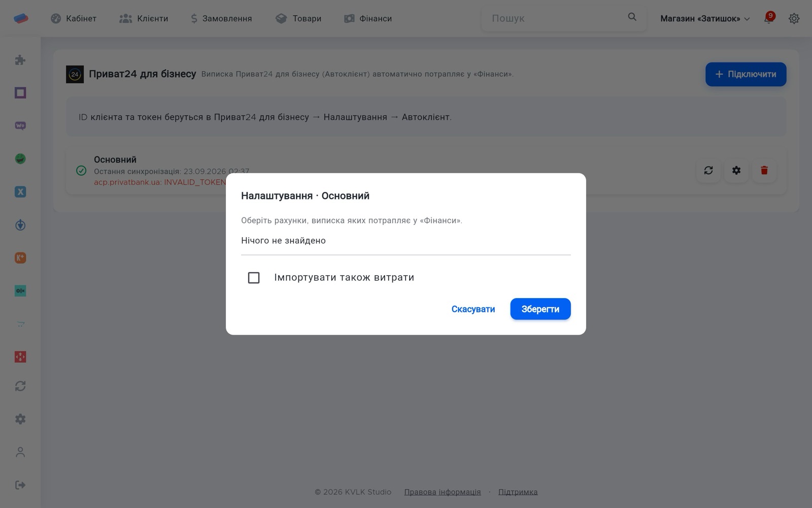Open notifications bell with badge 9
The width and height of the screenshot is (812, 508).
click(769, 18)
